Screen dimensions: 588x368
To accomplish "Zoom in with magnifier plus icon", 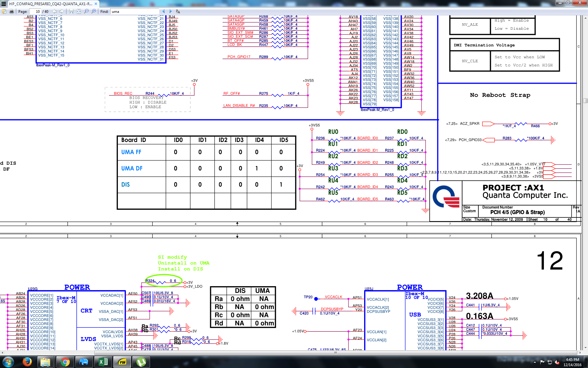I will (94, 12).
